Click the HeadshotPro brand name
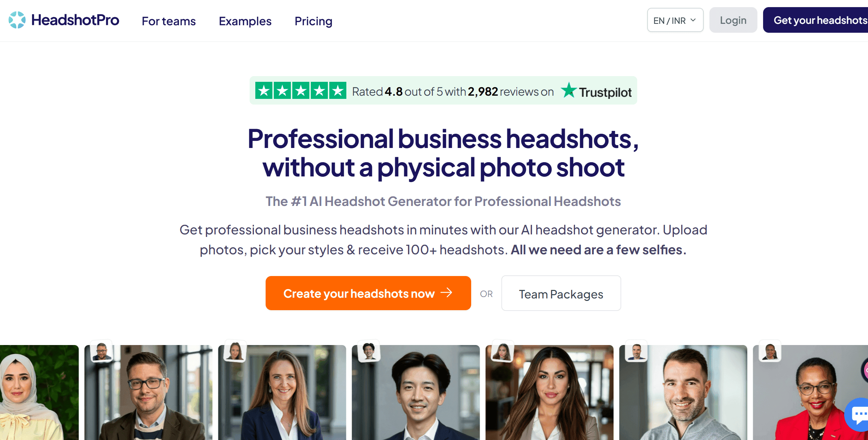Viewport: 868px width, 440px height. [x=75, y=20]
